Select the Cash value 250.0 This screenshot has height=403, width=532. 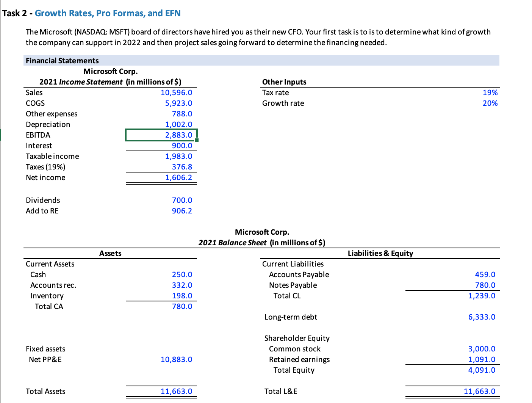[182, 274]
